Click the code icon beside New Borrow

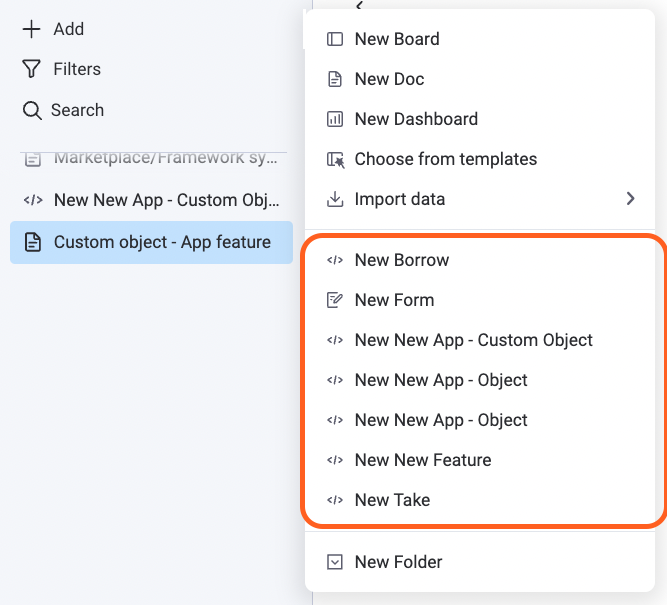335,260
